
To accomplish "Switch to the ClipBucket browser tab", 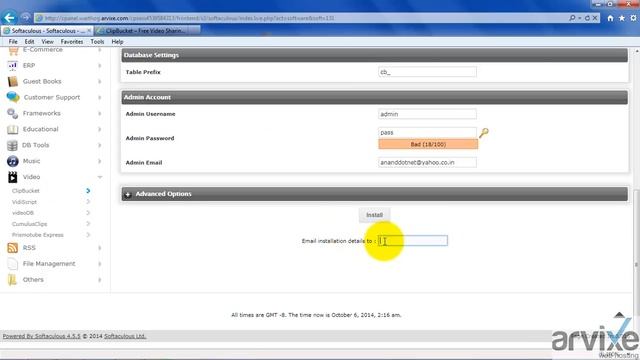I will (x=148, y=31).
